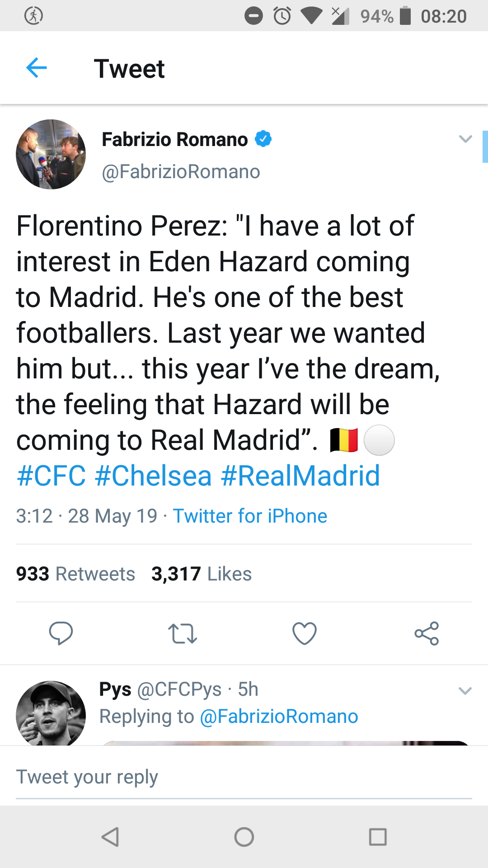Retweet Fabrizio Romano's tweet
Viewport: 488px width, 868px height.
tap(182, 633)
